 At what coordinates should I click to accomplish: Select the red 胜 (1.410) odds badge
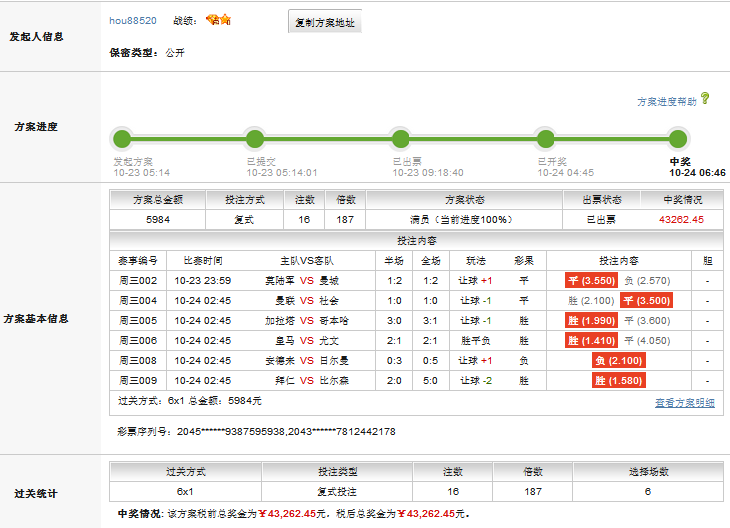coord(592,340)
